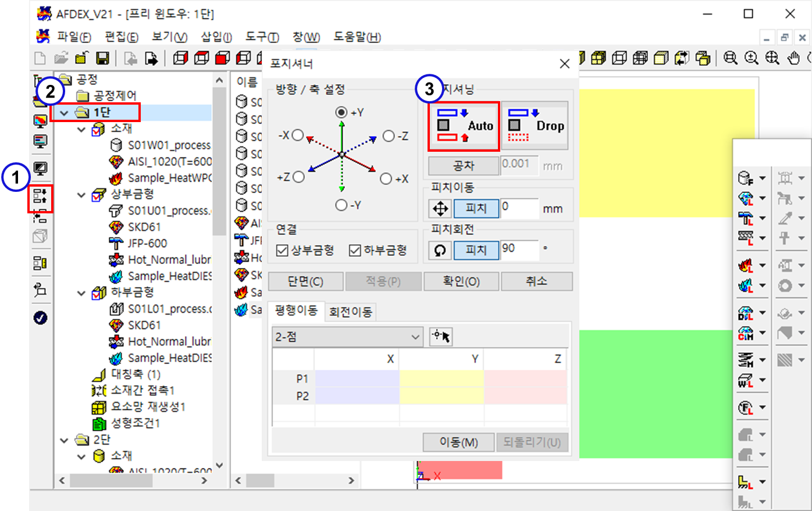Screen dimensions: 812x511
Task: Collapse the 2단 tree node
Action: pyautogui.click(x=65, y=440)
